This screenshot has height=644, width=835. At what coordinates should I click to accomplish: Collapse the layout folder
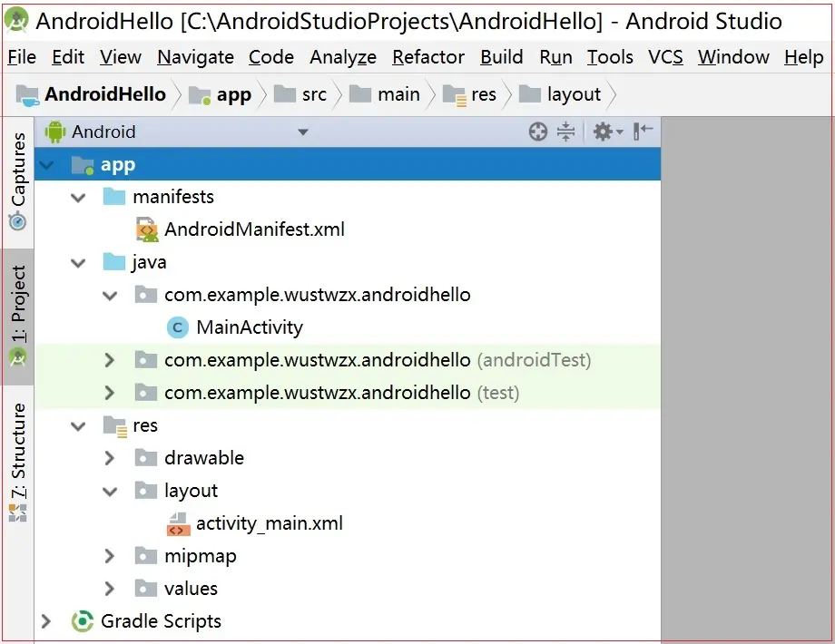tap(110, 492)
